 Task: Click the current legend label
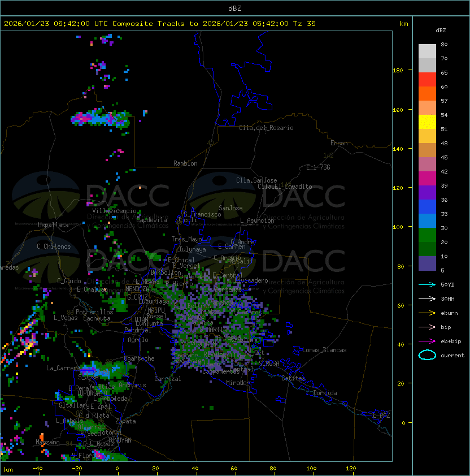point(452,356)
